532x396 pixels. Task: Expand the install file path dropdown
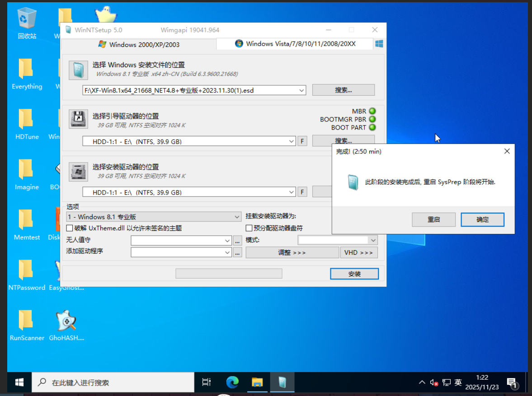click(301, 90)
